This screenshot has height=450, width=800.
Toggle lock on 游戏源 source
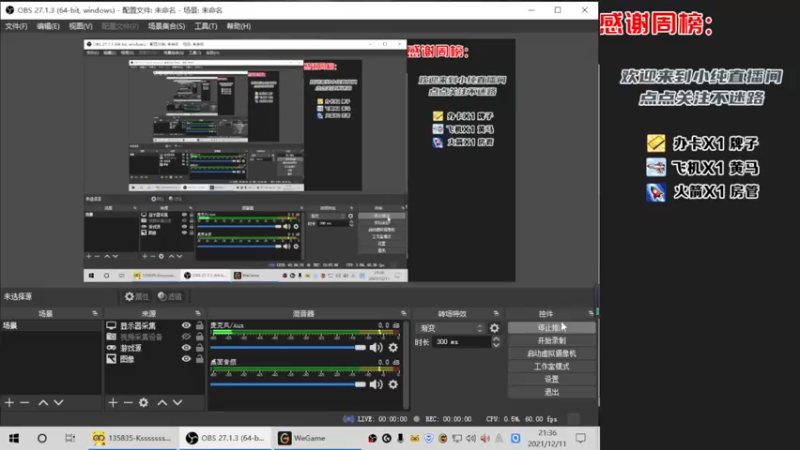[x=199, y=348]
